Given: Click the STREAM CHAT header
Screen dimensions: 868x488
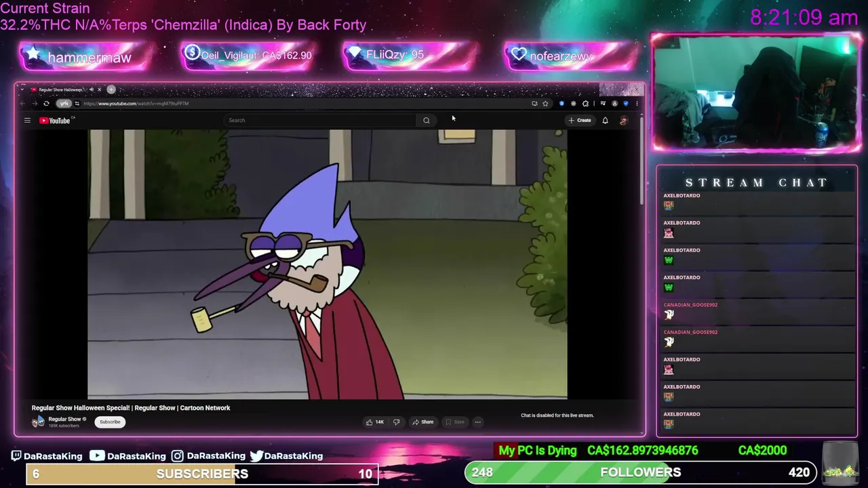Looking at the screenshot, I should [757, 182].
